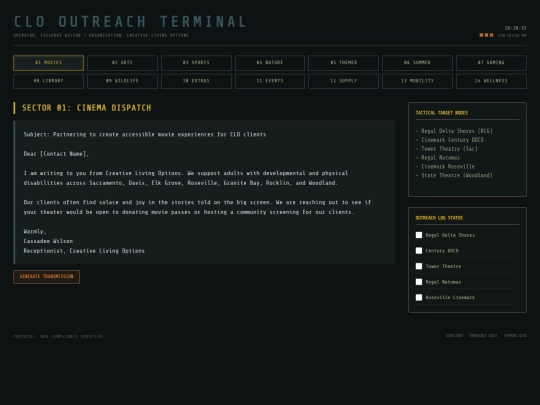
Task: Select the 06 Summer tab
Action: pos(417,63)
